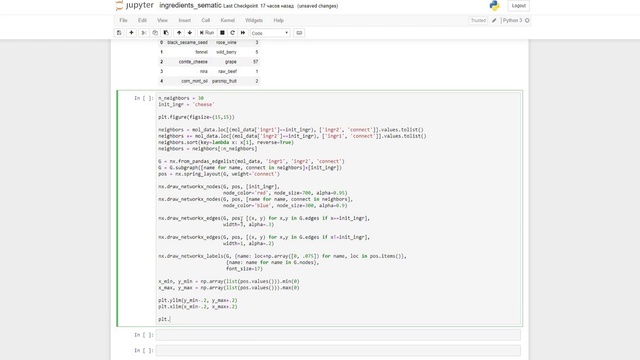This screenshot has width=640, height=360.
Task: Insert a cell below with plus icon
Action: (x=131, y=33)
